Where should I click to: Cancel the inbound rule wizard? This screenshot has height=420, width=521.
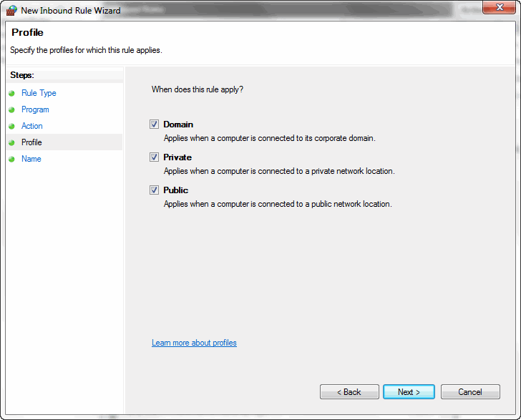point(470,392)
